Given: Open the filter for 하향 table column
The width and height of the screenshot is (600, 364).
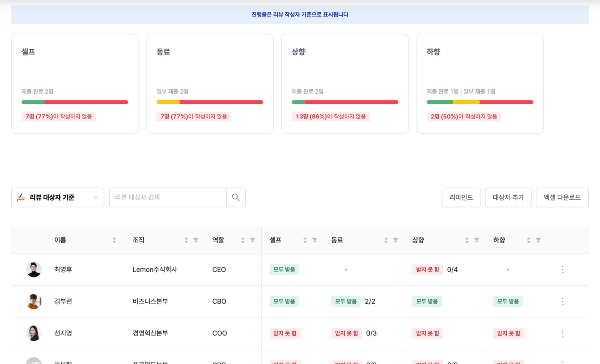Looking at the screenshot, I should 538,240.
